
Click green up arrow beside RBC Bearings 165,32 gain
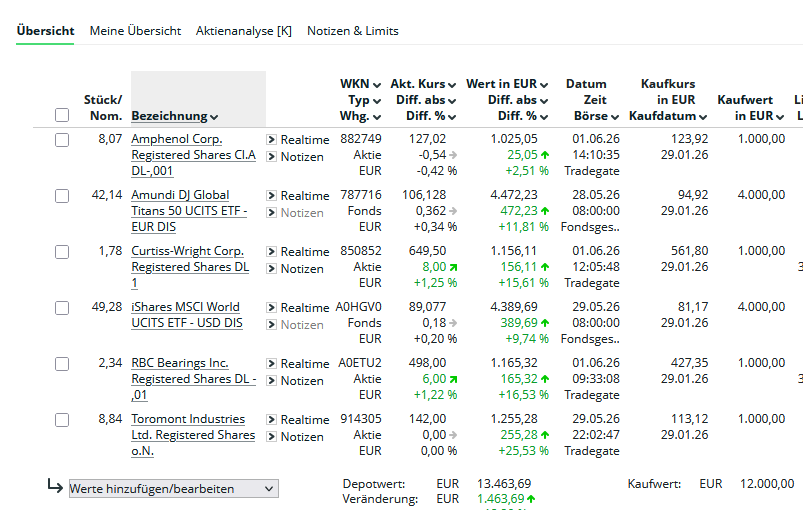coord(545,379)
